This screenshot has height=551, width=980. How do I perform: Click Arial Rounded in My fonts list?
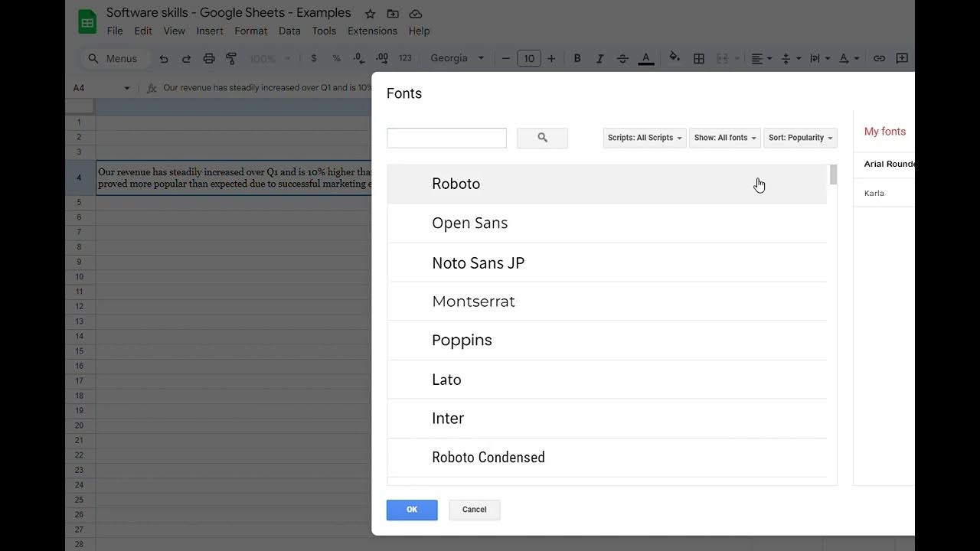pyautogui.click(x=884, y=164)
